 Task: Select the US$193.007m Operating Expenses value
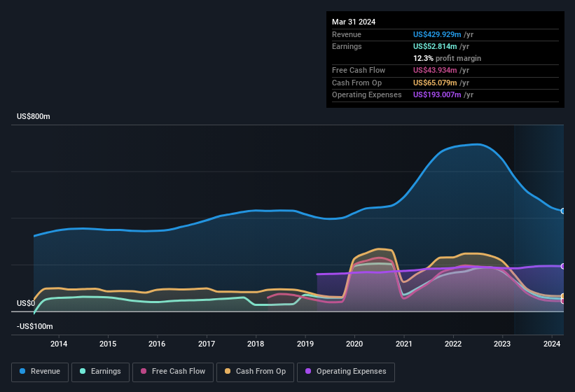coord(438,94)
